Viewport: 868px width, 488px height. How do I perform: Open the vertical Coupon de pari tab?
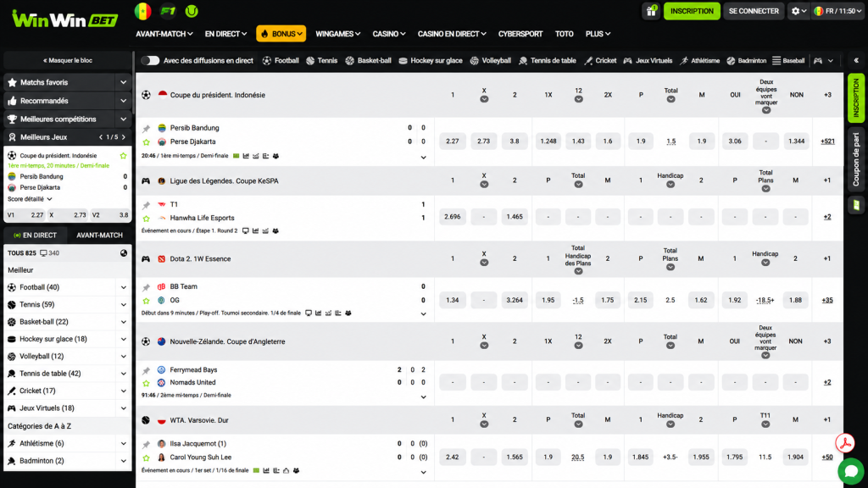click(856, 159)
